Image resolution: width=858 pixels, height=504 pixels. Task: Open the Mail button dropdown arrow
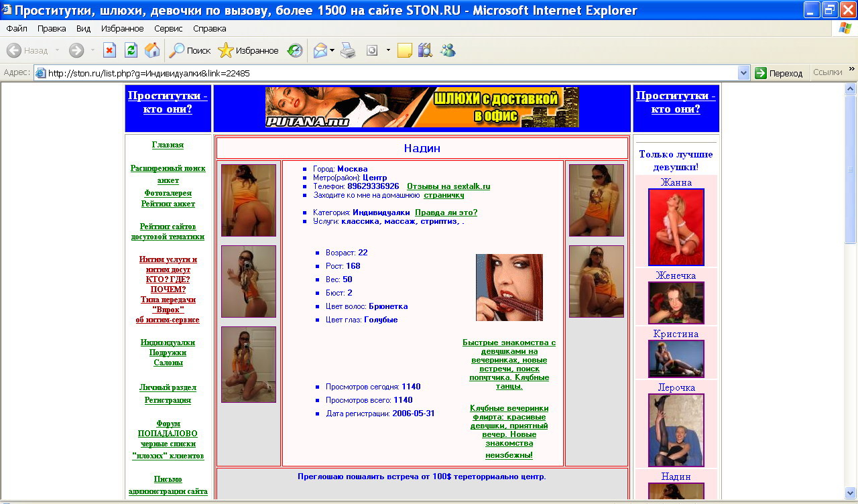(332, 50)
